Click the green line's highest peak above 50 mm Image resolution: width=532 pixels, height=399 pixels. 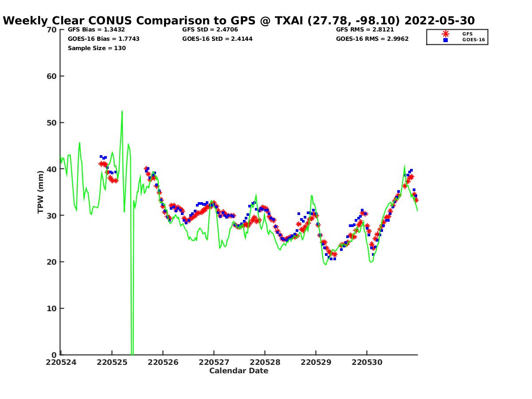pyautogui.click(x=122, y=112)
